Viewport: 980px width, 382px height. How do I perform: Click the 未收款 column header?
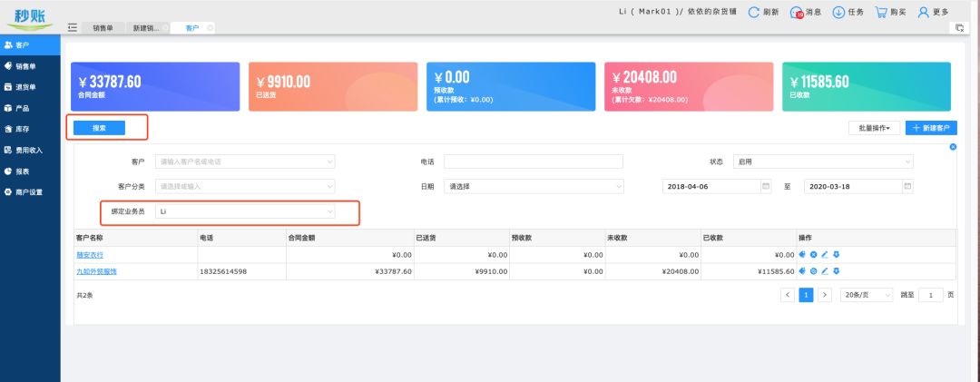point(652,238)
